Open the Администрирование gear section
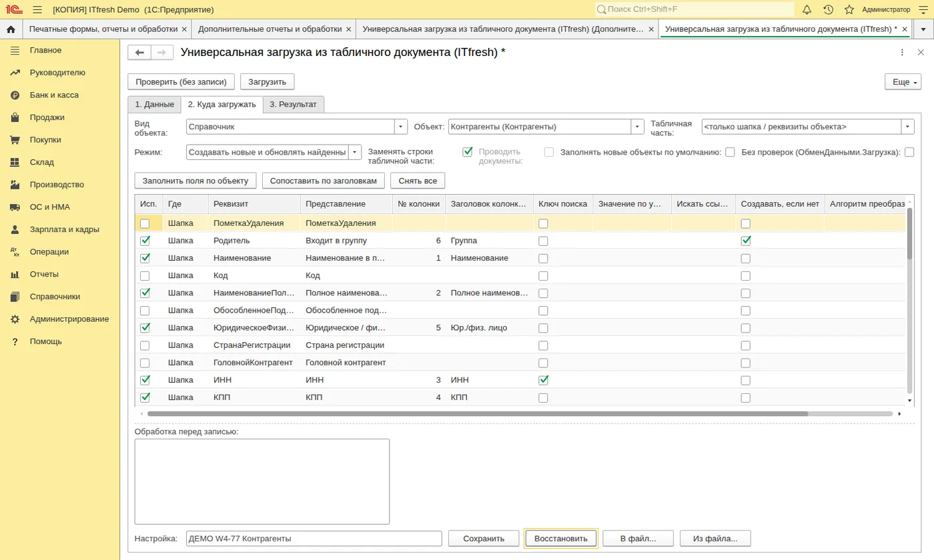Screen dimensions: 934x560 tap(69, 319)
